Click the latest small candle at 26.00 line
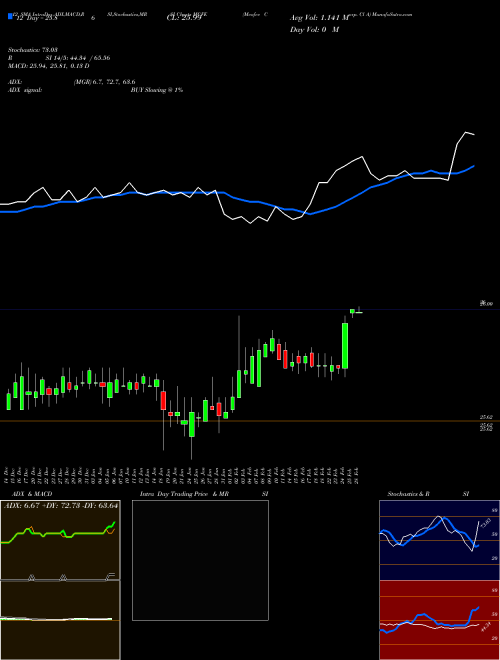The image size is (500, 660). (359, 311)
